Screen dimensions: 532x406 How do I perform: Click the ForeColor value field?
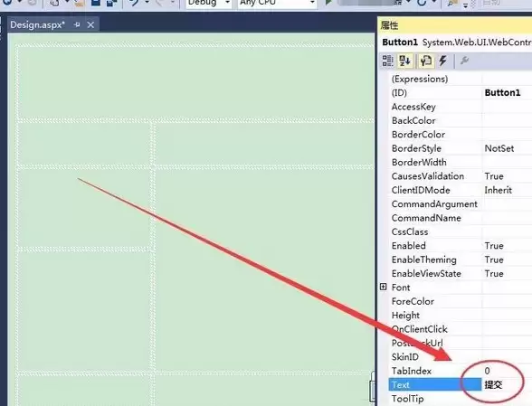pos(507,301)
